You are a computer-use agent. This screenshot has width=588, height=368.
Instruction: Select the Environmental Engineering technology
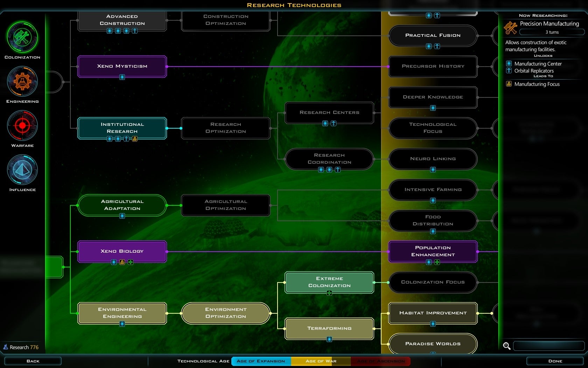pos(122,313)
